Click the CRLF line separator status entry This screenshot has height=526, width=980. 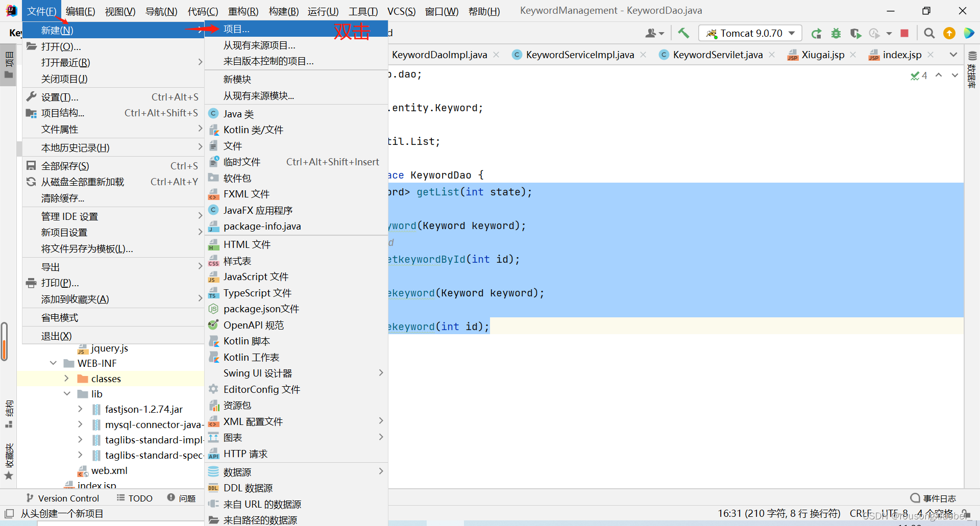click(x=861, y=513)
